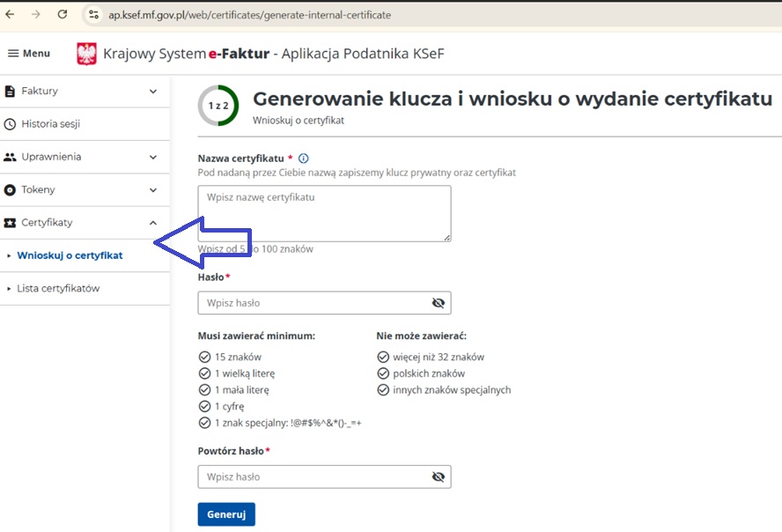Collapse the Certyfikaty section chevron

point(153,224)
